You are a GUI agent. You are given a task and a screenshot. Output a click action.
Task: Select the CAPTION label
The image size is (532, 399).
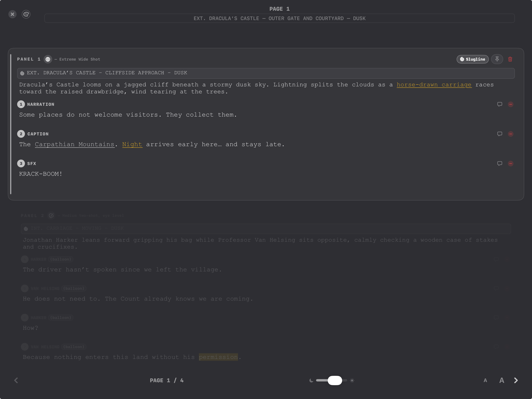point(38,134)
